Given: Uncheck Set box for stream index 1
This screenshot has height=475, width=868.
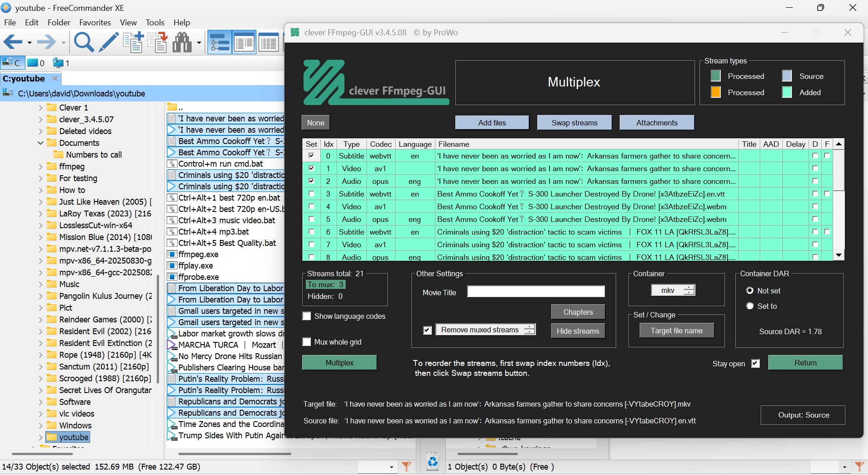Looking at the screenshot, I should (311, 168).
